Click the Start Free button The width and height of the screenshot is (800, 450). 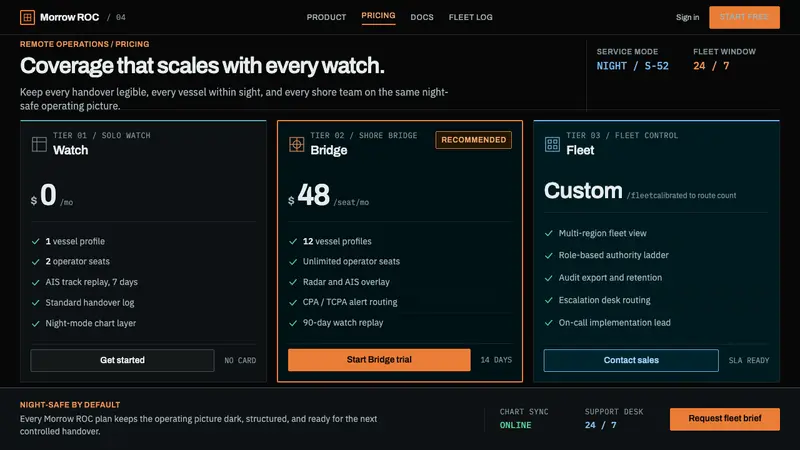(x=744, y=17)
